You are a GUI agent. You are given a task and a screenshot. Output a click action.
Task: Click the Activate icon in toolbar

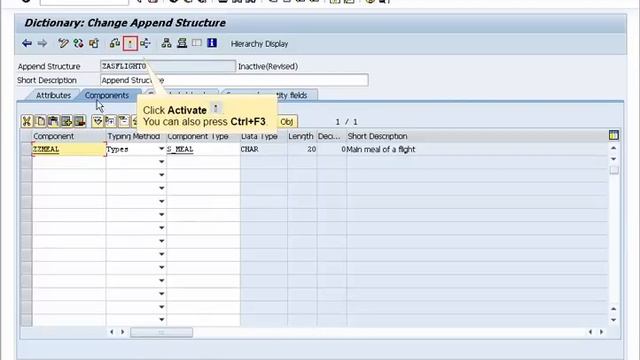click(130, 43)
